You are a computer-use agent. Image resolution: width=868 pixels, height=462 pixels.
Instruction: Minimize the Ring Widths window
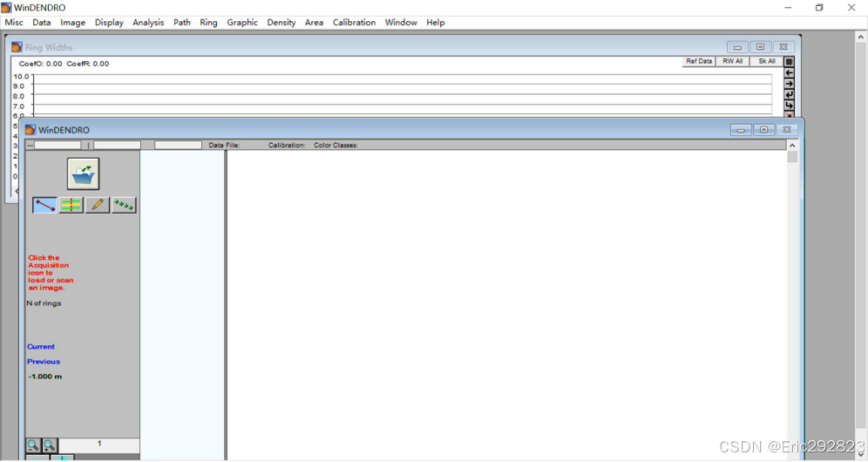click(736, 47)
